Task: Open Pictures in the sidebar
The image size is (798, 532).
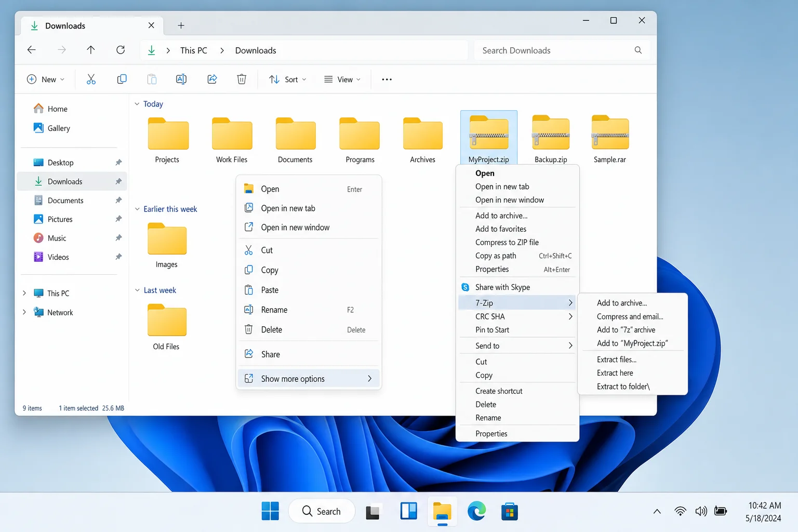Action: [72, 219]
